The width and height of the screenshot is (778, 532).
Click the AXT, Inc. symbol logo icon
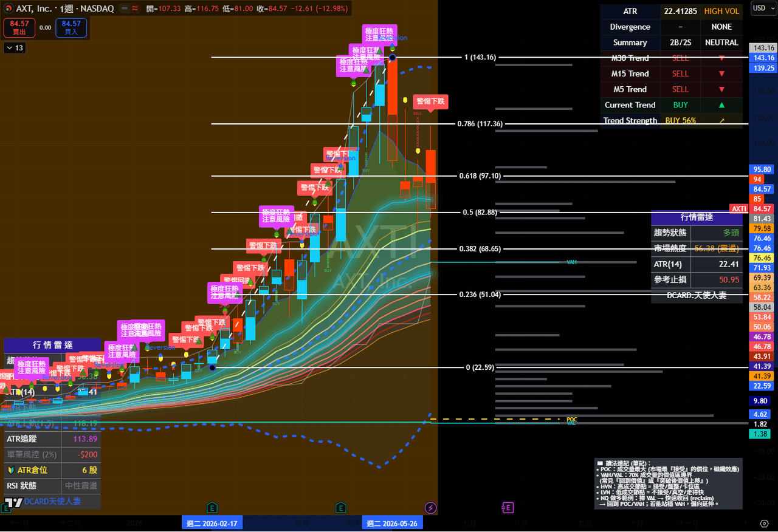point(9,9)
